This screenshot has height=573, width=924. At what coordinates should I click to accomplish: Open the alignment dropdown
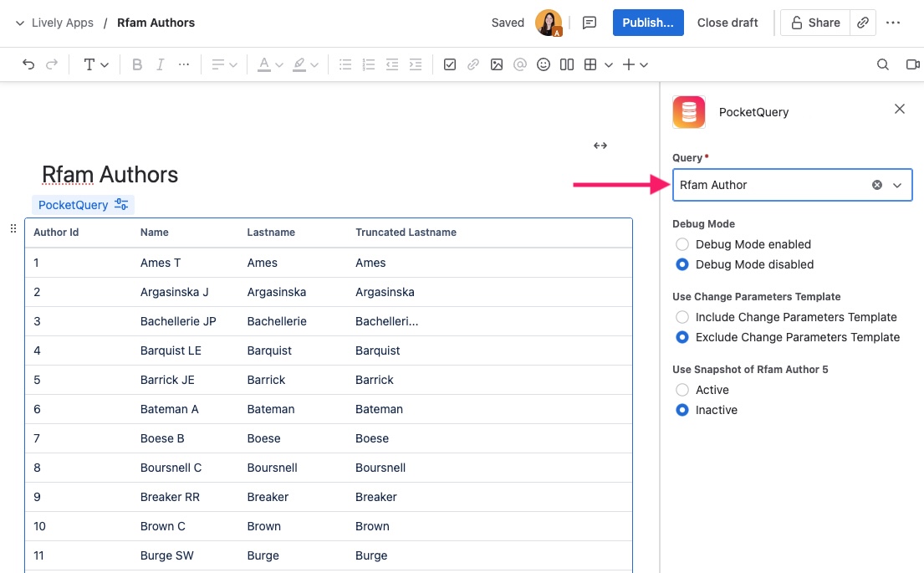coord(224,65)
